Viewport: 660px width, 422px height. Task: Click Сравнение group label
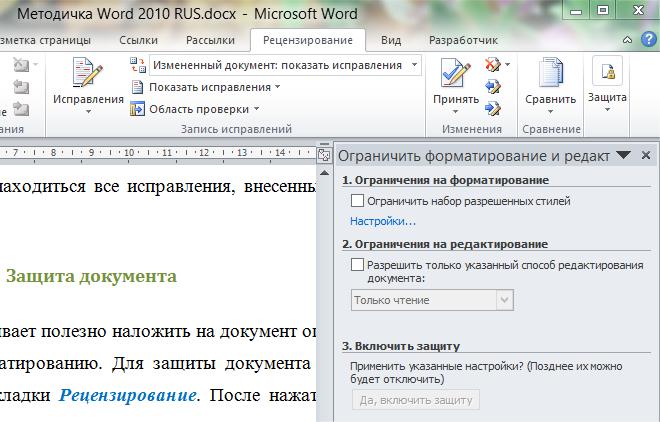[x=551, y=129]
